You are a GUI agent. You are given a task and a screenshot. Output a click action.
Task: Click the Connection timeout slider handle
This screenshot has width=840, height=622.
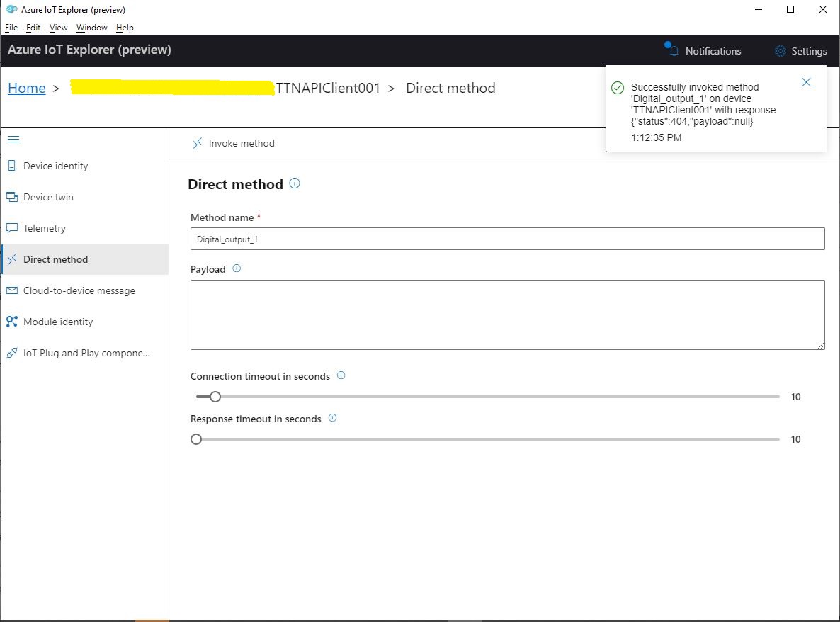coord(215,397)
